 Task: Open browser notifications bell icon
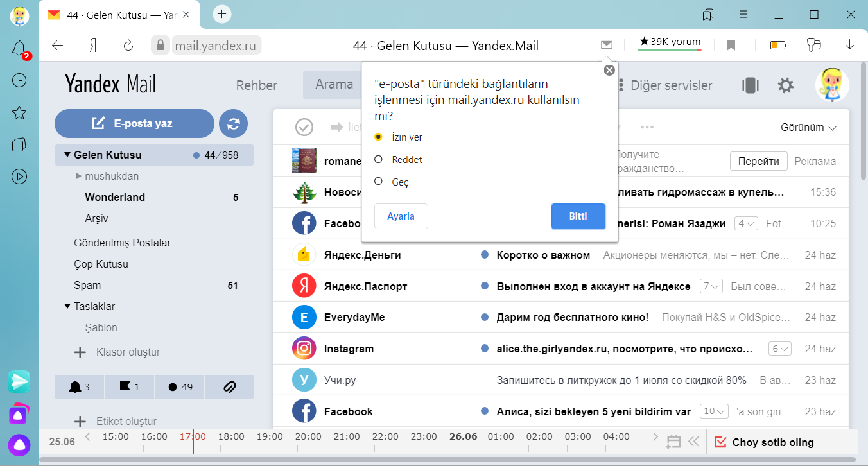tap(19, 48)
